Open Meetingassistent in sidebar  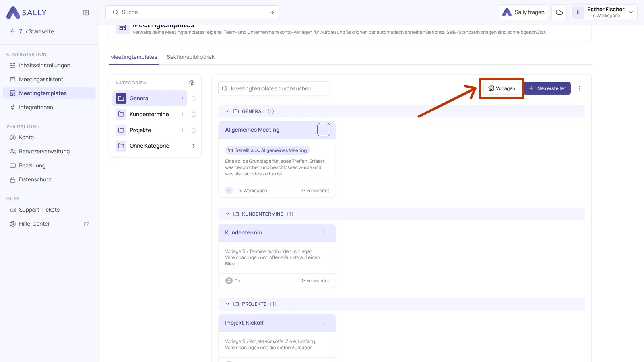coord(49,80)
